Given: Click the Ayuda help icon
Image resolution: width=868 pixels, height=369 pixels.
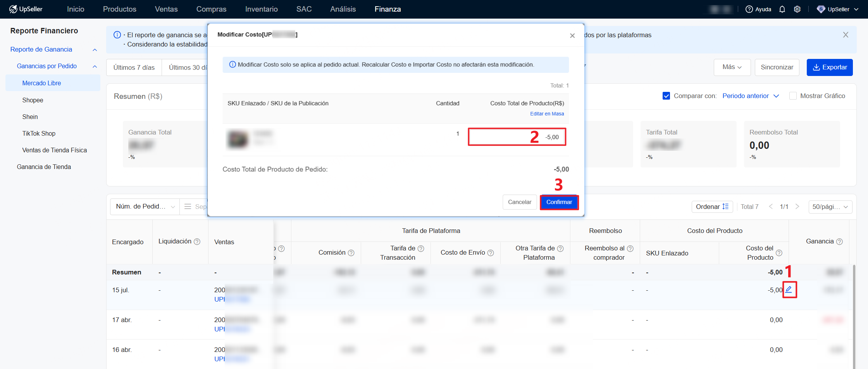Looking at the screenshot, I should click(x=749, y=9).
